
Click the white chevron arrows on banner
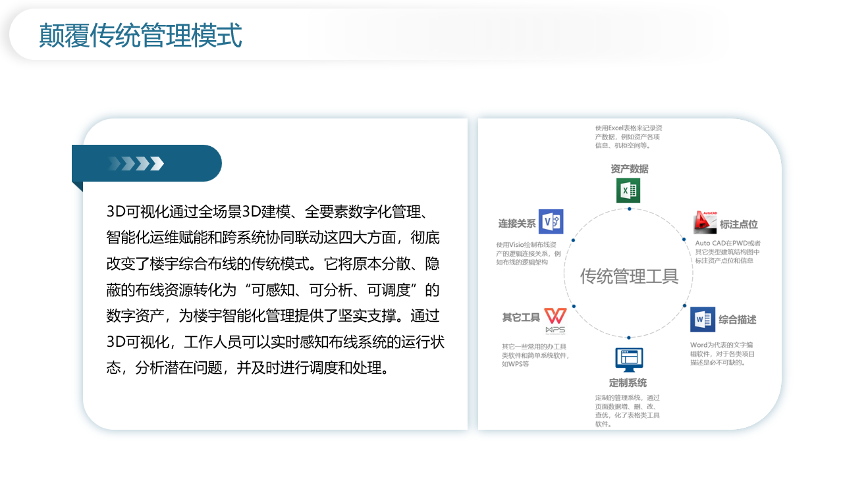(136, 163)
